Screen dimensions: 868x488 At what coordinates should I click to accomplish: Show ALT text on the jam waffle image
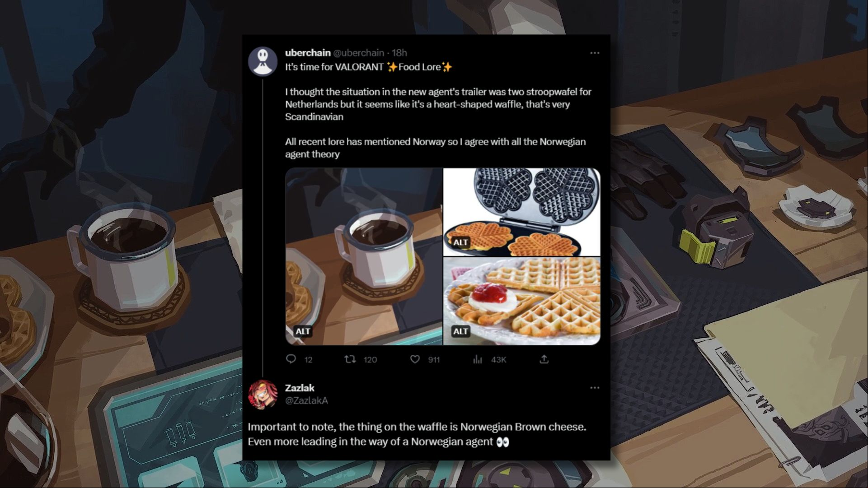click(x=460, y=331)
